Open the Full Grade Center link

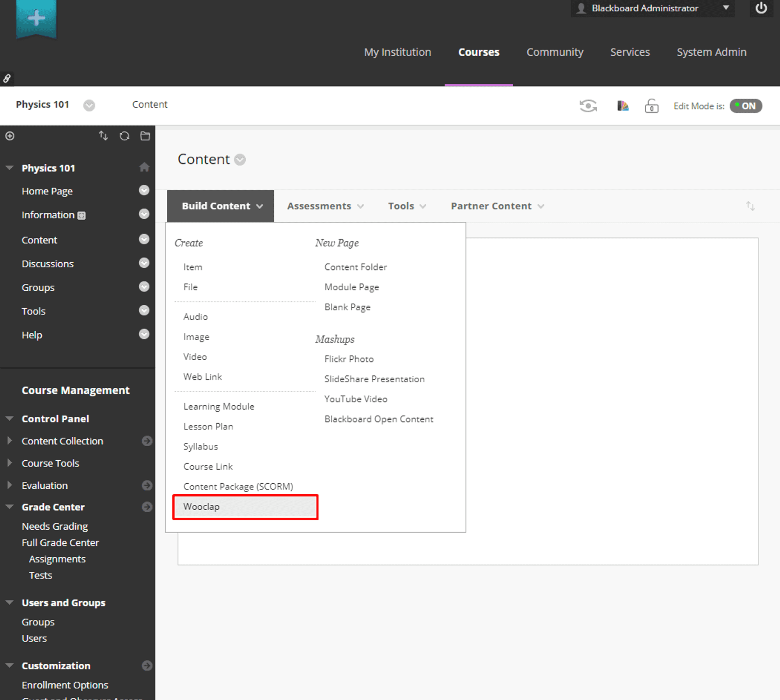[60, 543]
